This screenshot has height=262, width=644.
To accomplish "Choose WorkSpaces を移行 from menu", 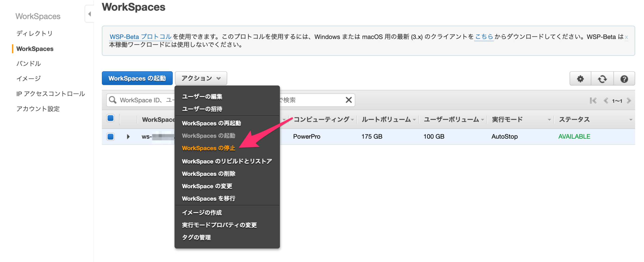I will click(x=208, y=199).
